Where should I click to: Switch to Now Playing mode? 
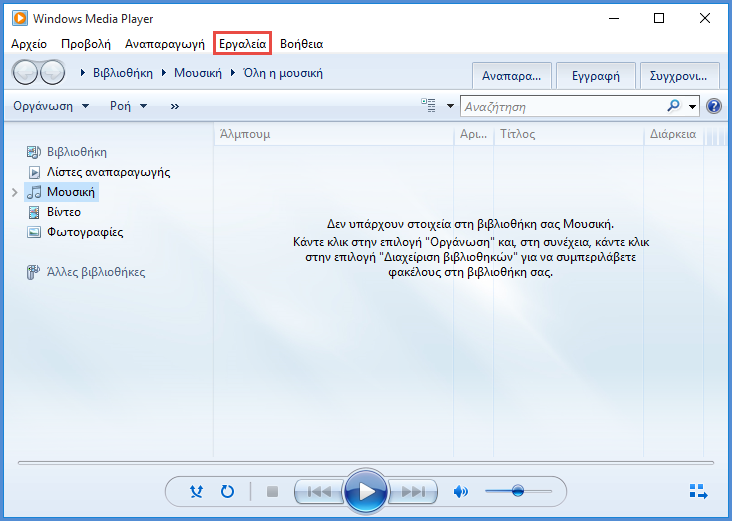tap(699, 491)
